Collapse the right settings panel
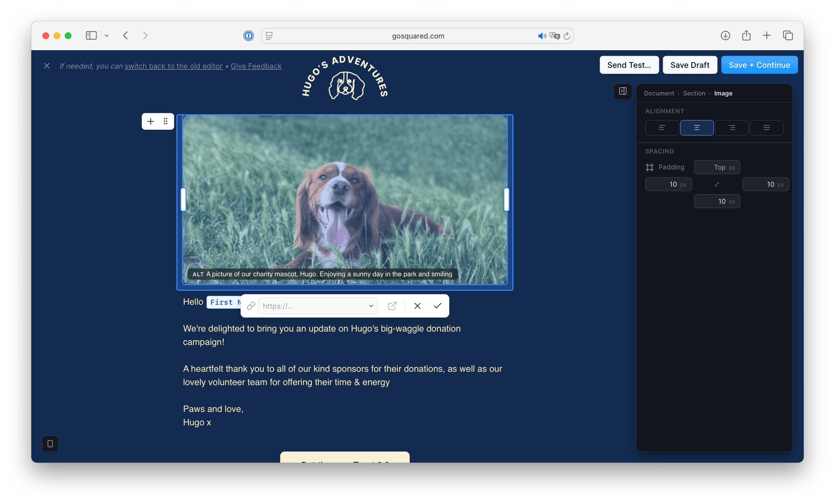This screenshot has height=504, width=835. click(623, 91)
